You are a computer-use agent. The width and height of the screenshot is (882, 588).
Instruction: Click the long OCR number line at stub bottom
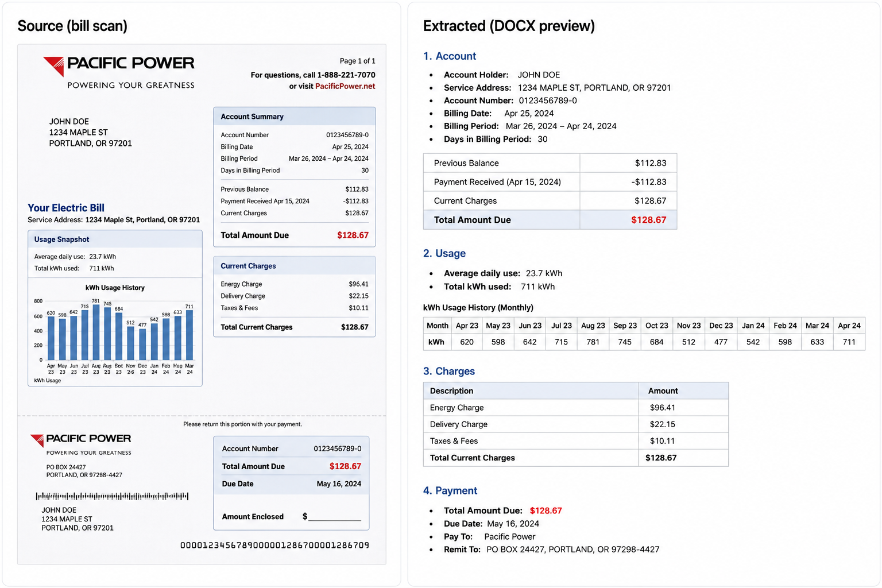tap(275, 546)
